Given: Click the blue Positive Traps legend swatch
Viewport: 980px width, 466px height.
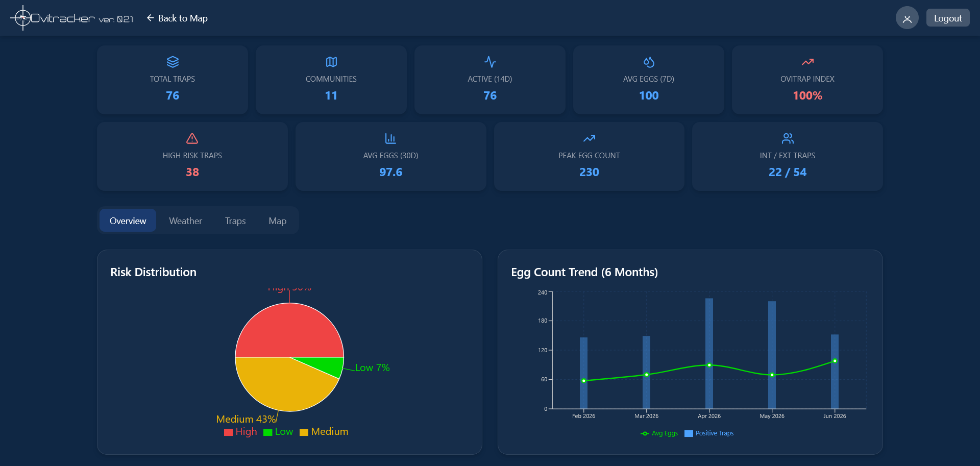Looking at the screenshot, I should point(689,433).
